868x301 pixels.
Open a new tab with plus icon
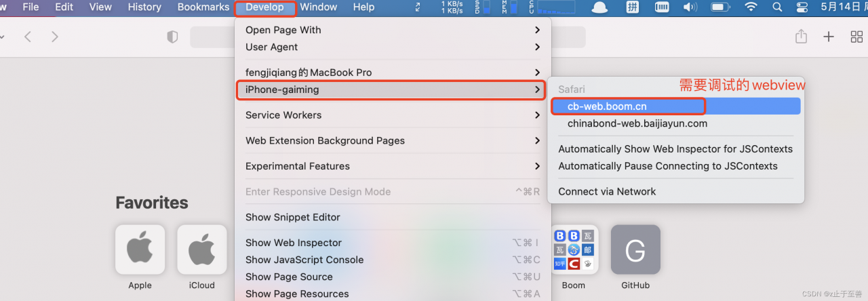[x=829, y=37]
